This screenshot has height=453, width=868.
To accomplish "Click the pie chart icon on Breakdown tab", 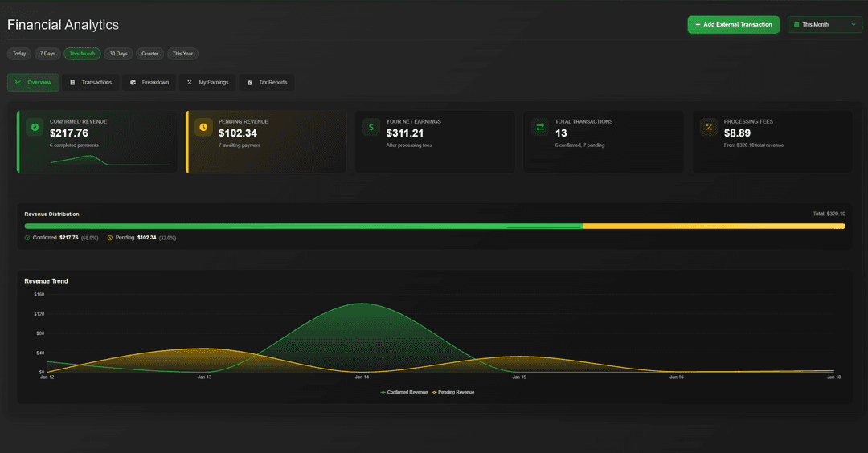I will (x=133, y=83).
